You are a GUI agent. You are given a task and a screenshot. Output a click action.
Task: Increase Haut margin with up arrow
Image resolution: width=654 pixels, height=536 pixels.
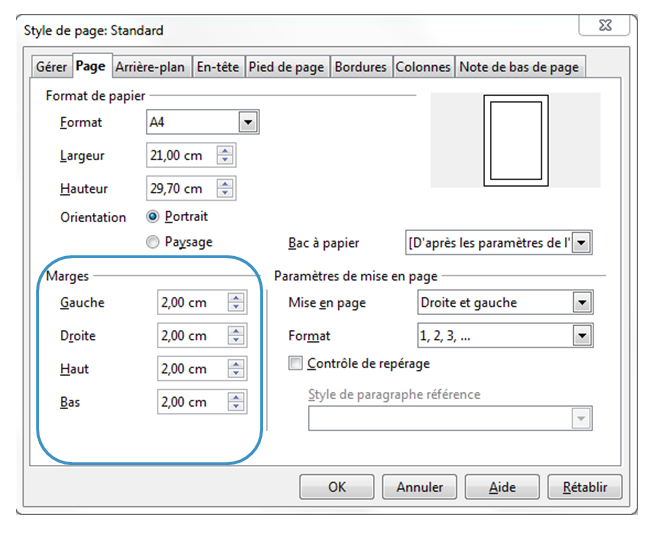(236, 364)
